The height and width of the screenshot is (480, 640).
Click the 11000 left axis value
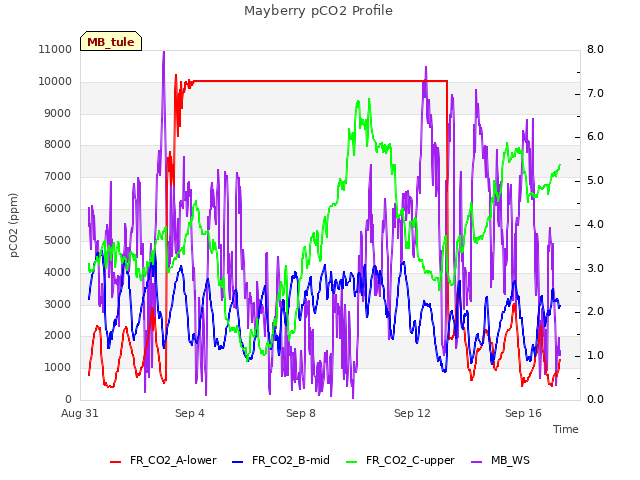click(55, 50)
